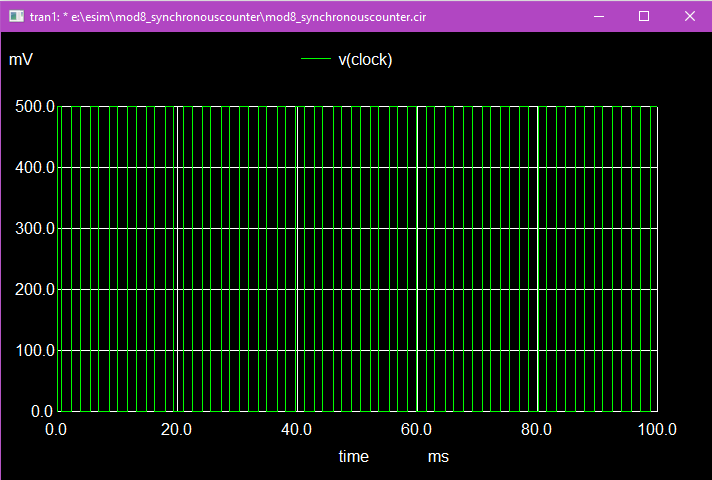Select the 500.0 y-axis label
The height and width of the screenshot is (480, 712).
[35, 107]
